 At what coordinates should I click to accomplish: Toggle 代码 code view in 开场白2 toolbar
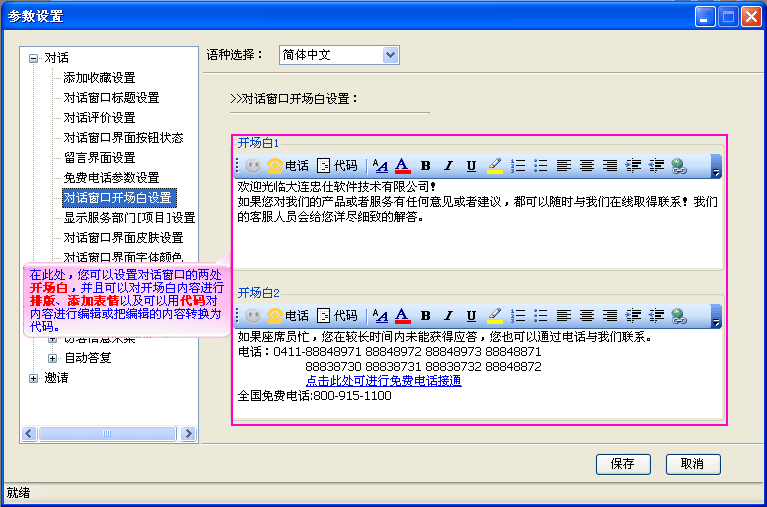[336, 316]
